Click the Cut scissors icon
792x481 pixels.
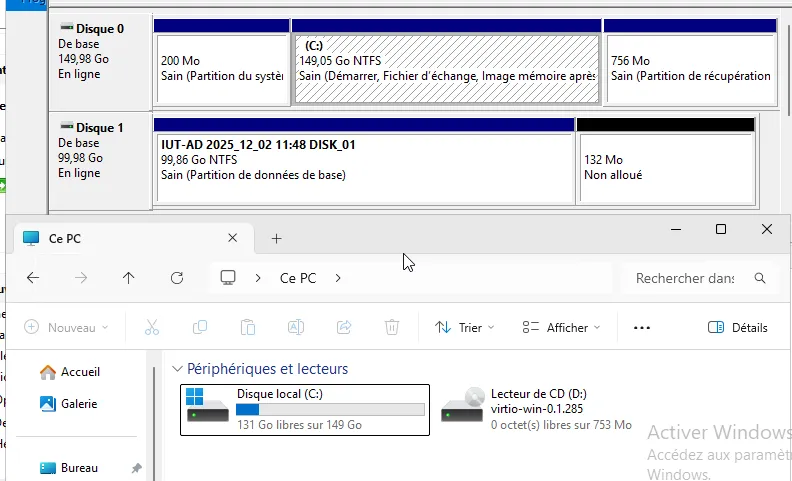tap(152, 327)
